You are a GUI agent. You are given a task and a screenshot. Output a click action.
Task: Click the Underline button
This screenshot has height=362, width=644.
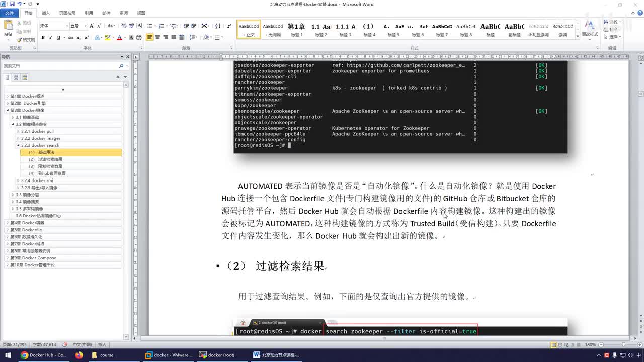click(59, 37)
